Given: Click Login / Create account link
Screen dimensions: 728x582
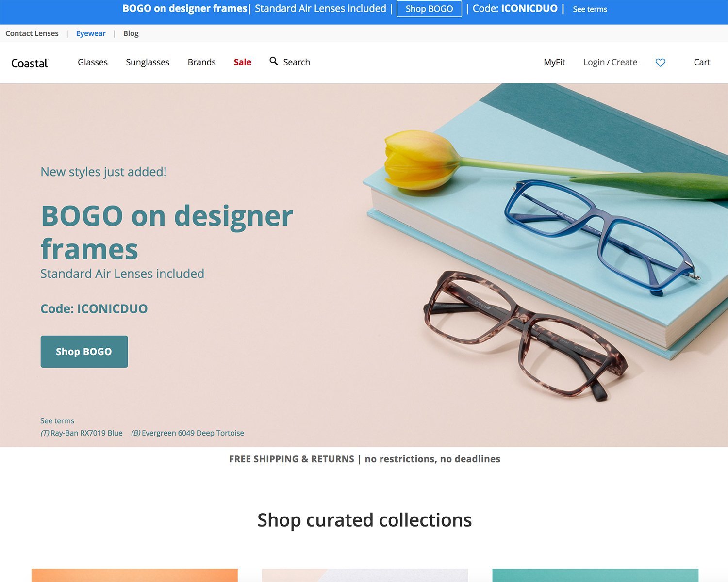Looking at the screenshot, I should [610, 62].
